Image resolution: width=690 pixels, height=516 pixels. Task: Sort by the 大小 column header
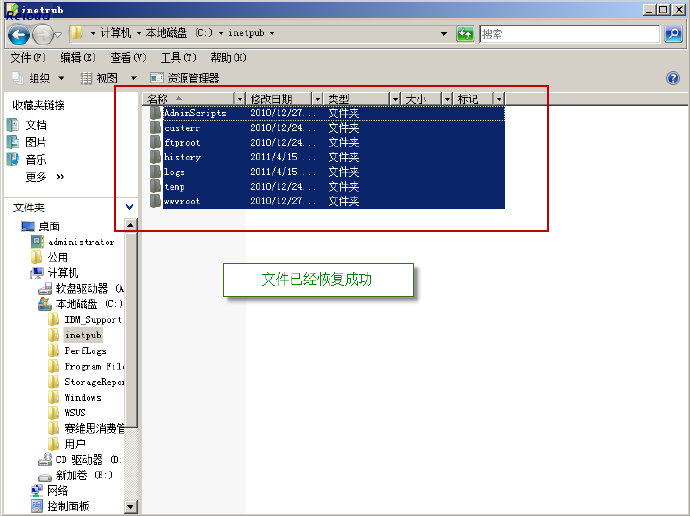tap(422, 99)
